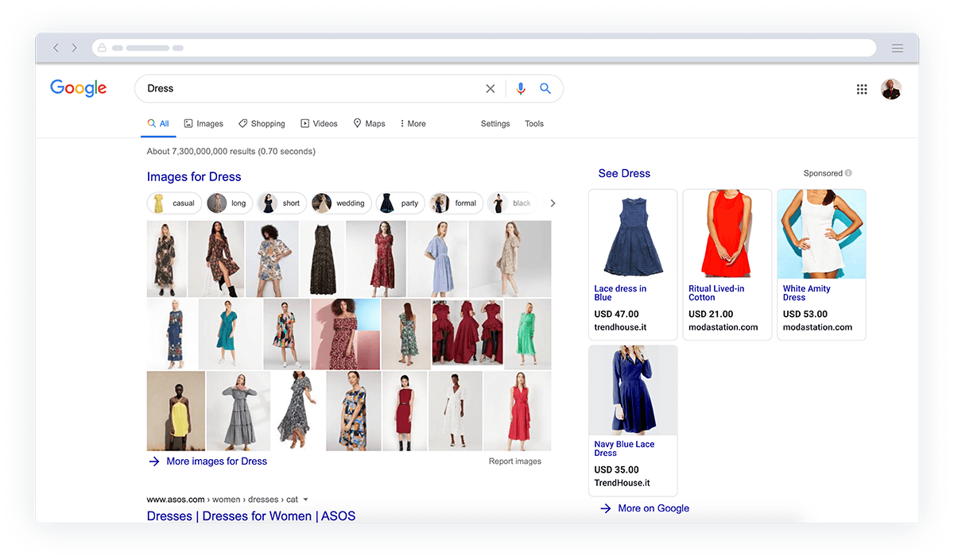Click the blue magnifying glass search icon
The width and height of the screenshot is (954, 560).
pos(545,89)
